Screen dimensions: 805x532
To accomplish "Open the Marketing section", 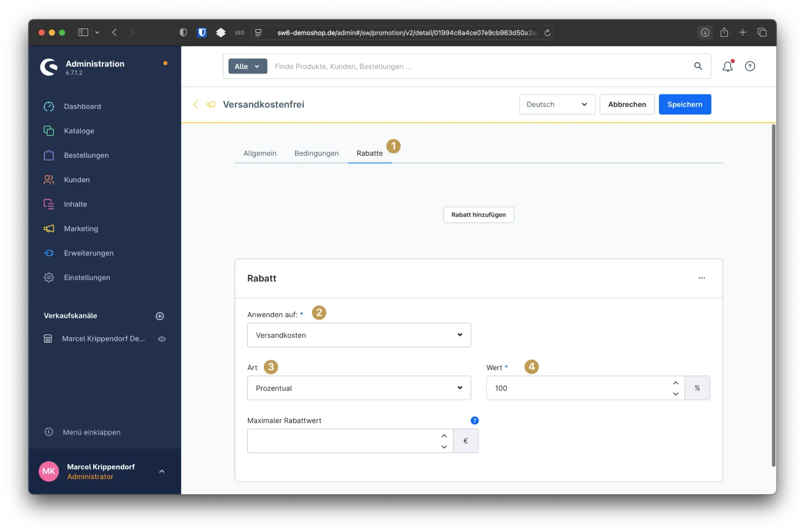I will [80, 228].
